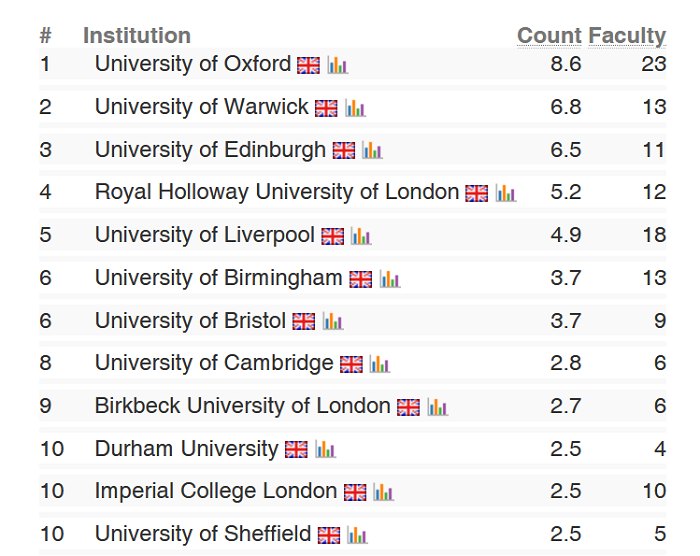Open the chart icon for University of Cambridge
Image resolution: width=700 pixels, height=556 pixels.
pos(379,365)
